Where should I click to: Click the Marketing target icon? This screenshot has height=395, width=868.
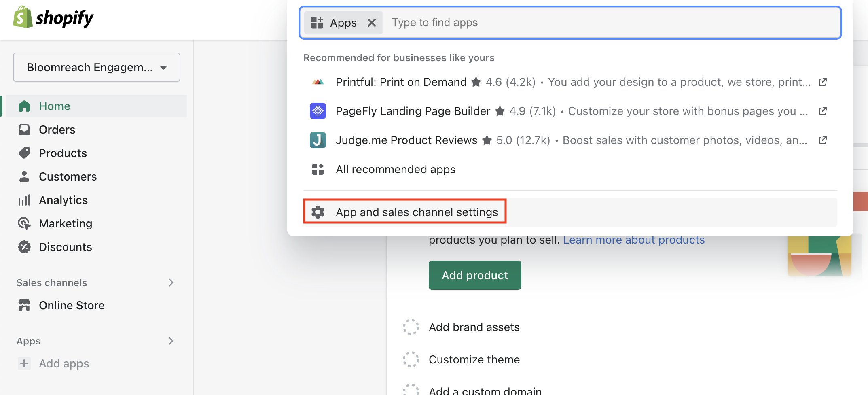click(24, 223)
